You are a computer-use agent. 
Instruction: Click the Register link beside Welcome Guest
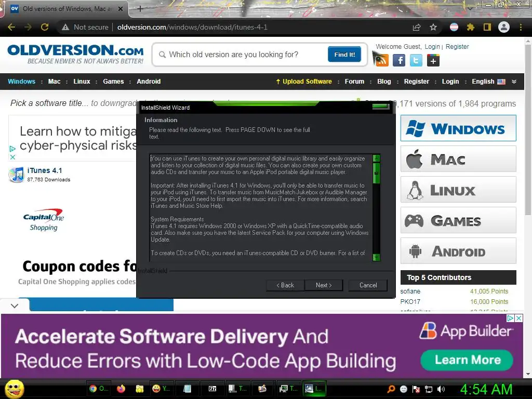tap(457, 46)
